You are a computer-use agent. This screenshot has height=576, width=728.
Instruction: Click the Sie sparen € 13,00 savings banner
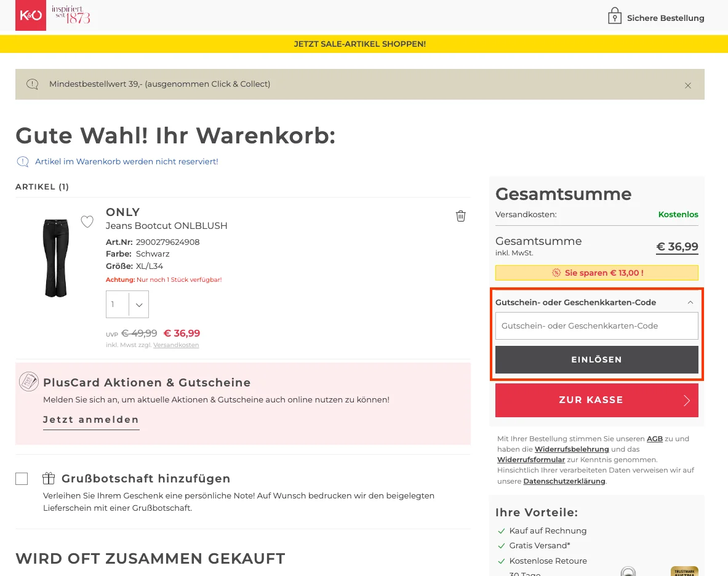(x=596, y=273)
